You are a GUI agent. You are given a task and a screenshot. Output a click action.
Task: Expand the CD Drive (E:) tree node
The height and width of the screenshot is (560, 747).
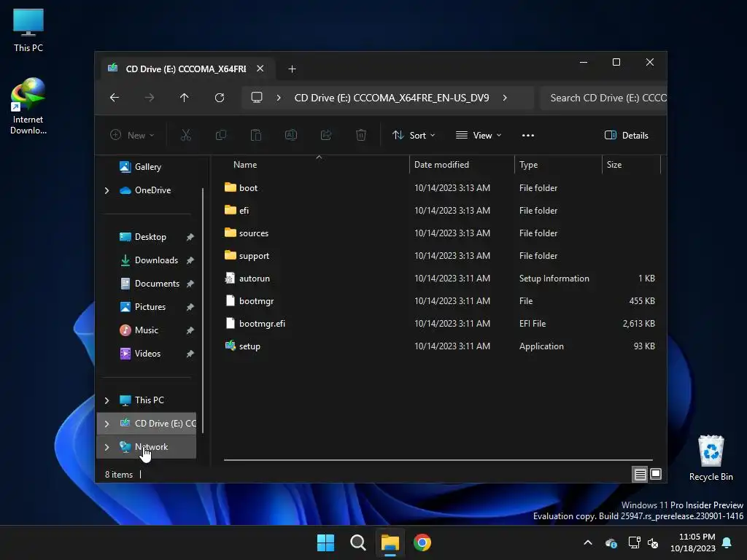click(107, 424)
